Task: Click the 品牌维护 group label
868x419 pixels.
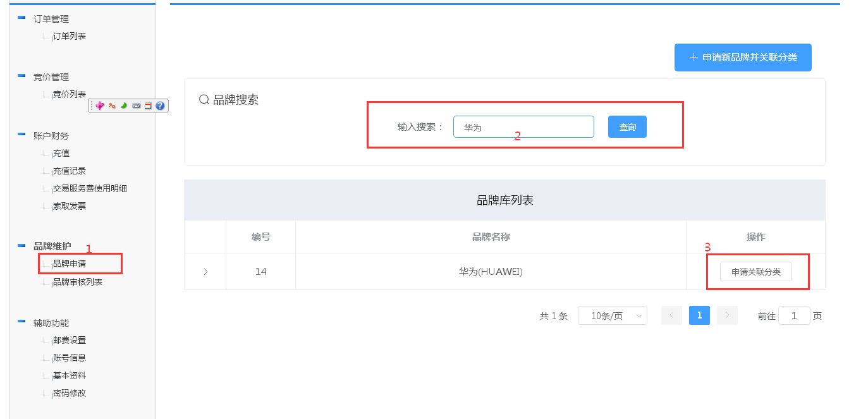Action: tap(52, 246)
